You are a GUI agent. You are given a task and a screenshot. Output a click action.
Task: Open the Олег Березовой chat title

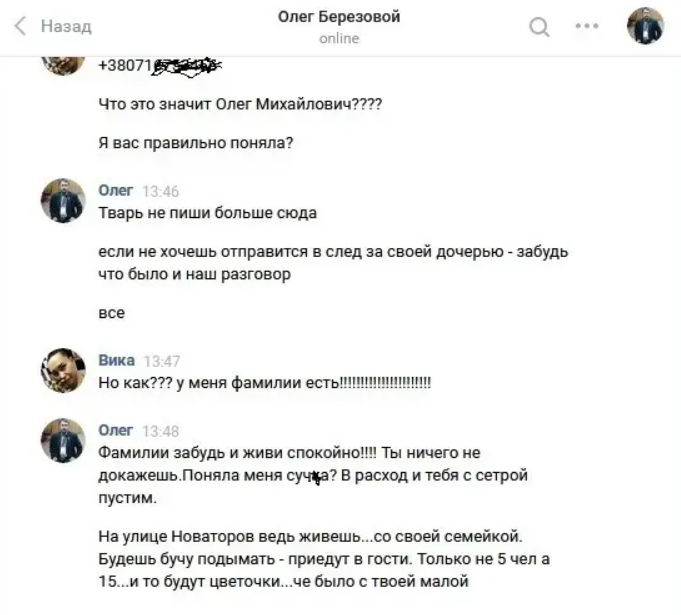[x=339, y=17]
